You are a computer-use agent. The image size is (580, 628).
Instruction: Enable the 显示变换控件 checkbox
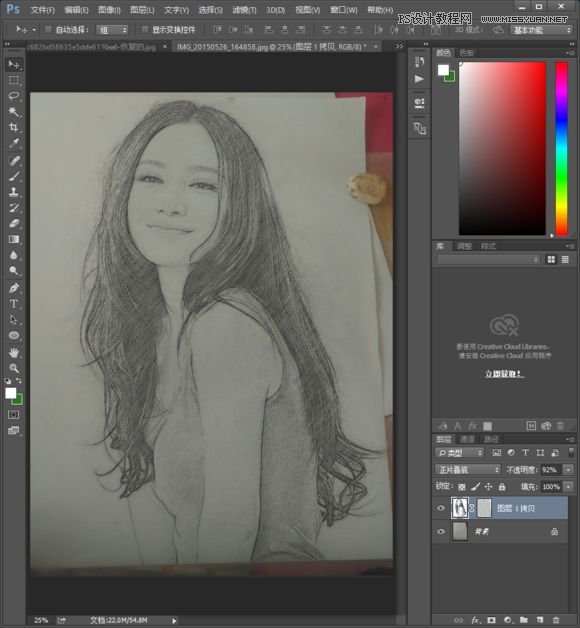[x=145, y=29]
